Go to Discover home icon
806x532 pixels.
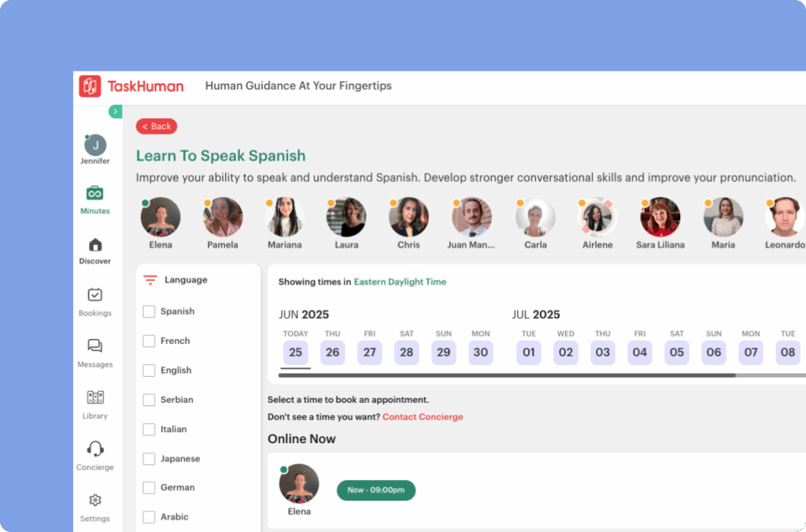pos(94,245)
